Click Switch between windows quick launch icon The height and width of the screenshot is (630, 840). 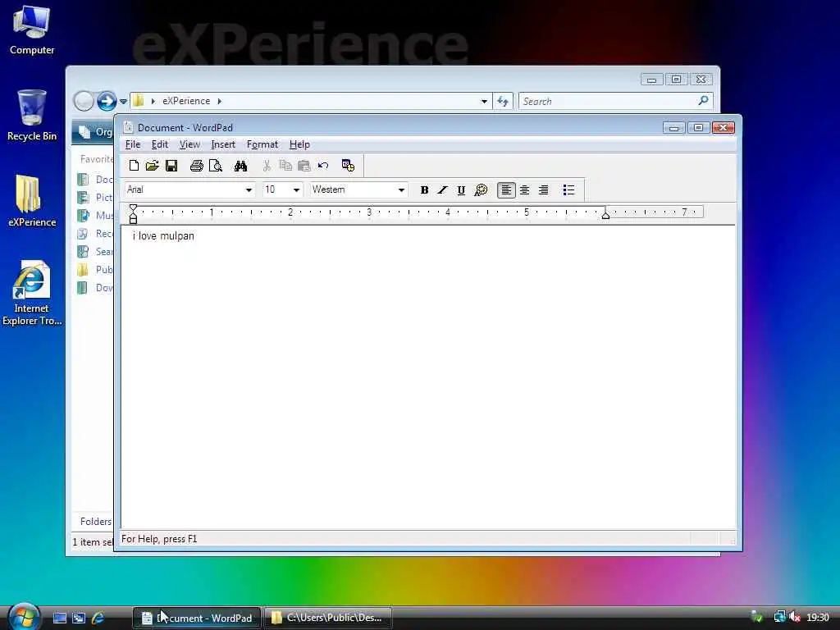(79, 618)
